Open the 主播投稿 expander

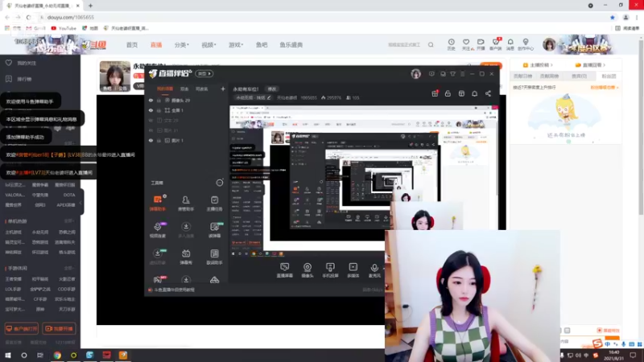coord(538,65)
